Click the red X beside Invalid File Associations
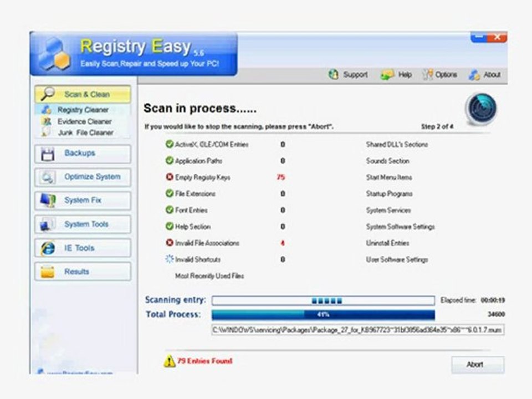Screen dimensions: 532x399 [x=170, y=243]
